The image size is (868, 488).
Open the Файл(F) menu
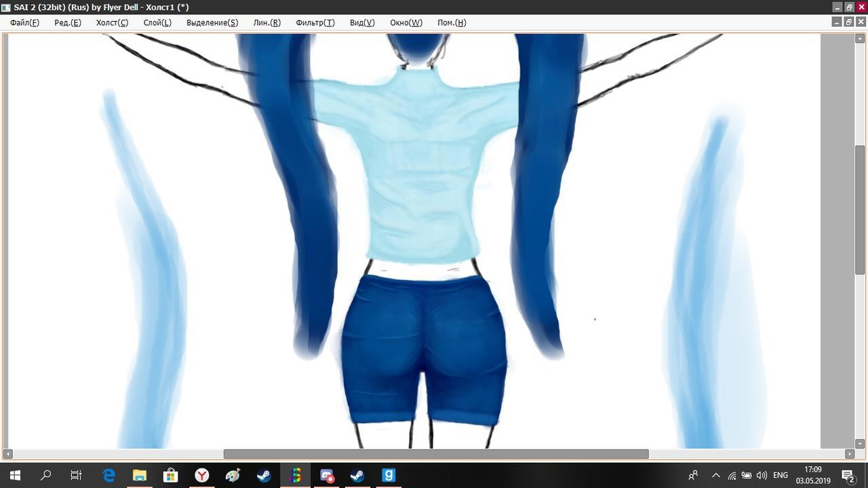point(24,22)
